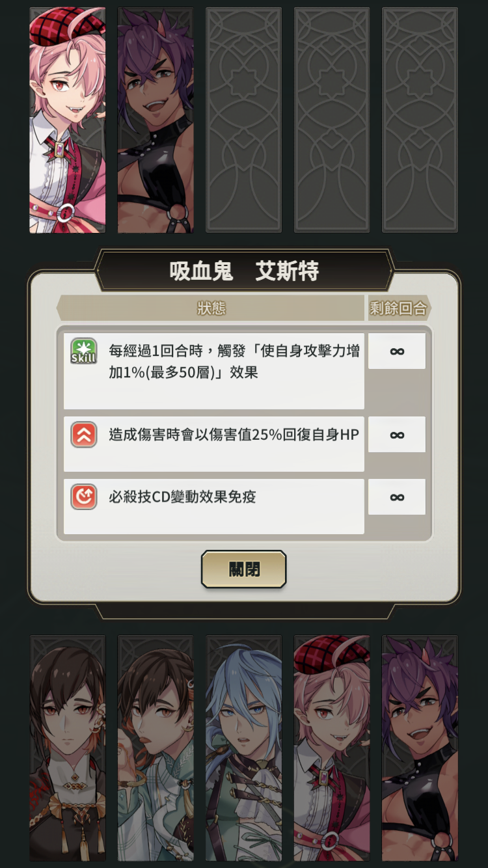The height and width of the screenshot is (868, 488).
Task: Click the infinity value beside HP recovery effect
Action: pos(397,435)
